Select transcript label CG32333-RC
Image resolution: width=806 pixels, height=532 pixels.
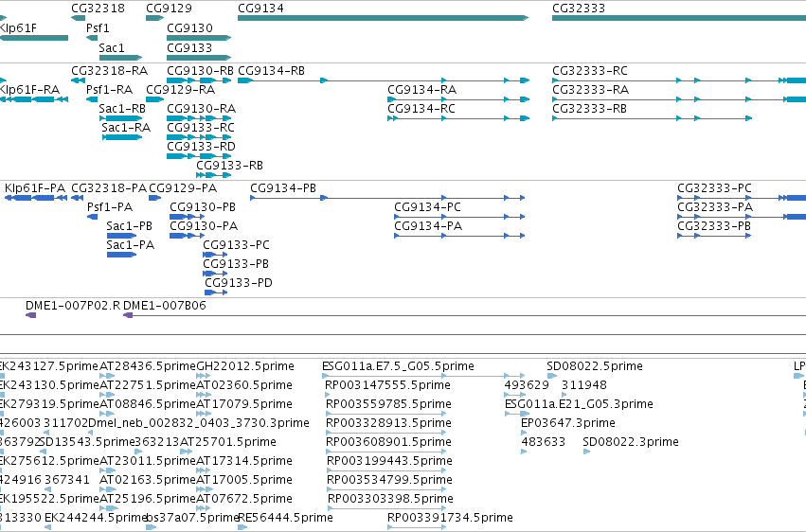point(590,70)
